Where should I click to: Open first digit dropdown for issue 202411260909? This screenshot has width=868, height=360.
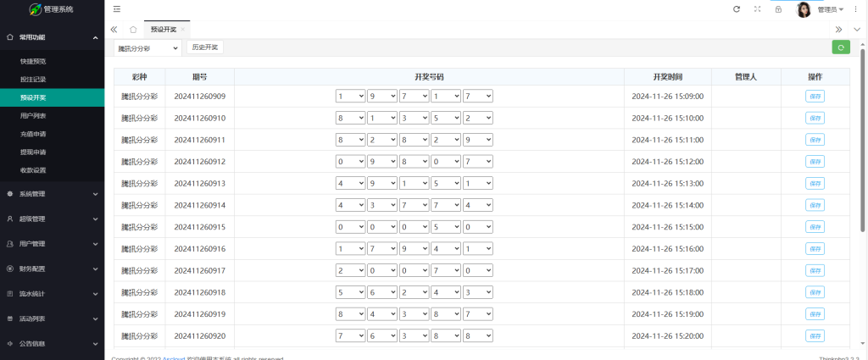[x=351, y=97]
